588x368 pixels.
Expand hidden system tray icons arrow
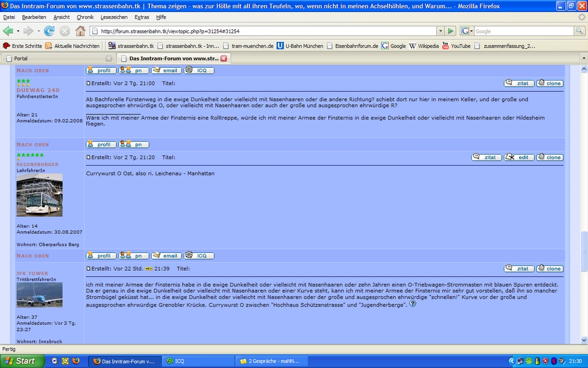pyautogui.click(x=512, y=361)
